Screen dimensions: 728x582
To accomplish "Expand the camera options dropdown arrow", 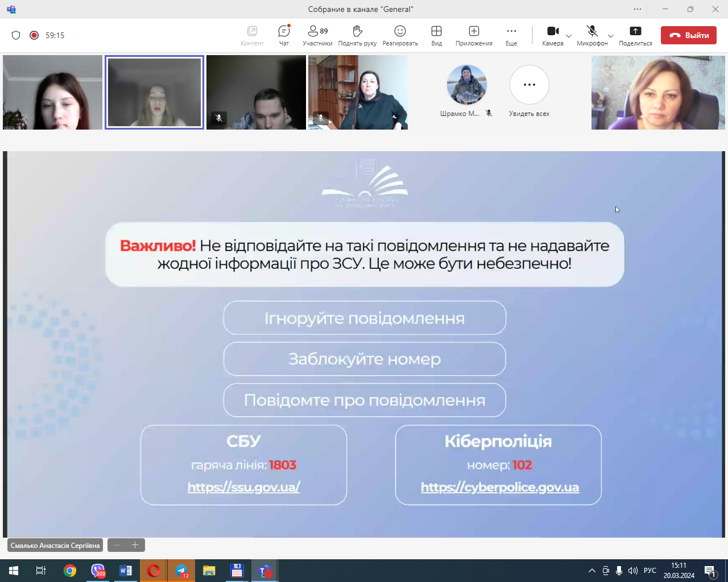I will (569, 36).
